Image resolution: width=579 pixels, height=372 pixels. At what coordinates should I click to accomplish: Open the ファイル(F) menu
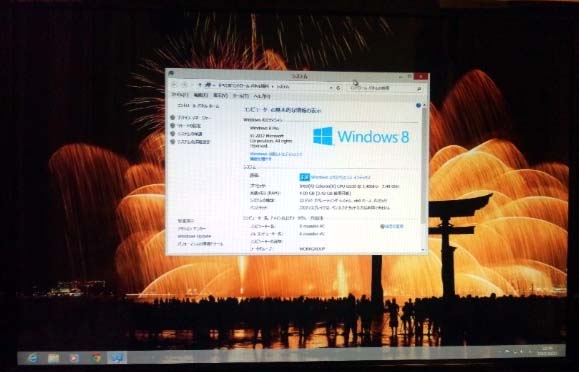pyautogui.click(x=179, y=95)
